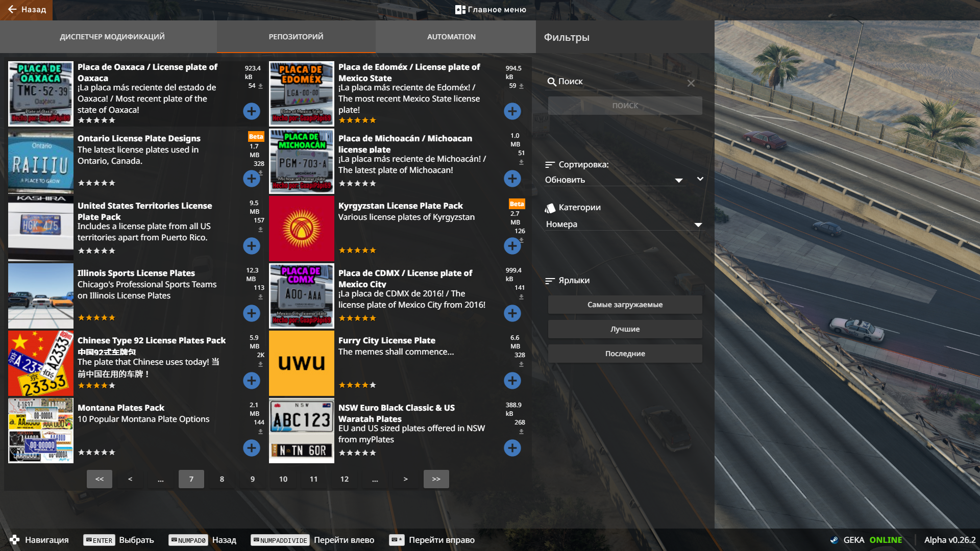Go to page 10
Image resolution: width=980 pixels, height=551 pixels.
[x=283, y=479]
